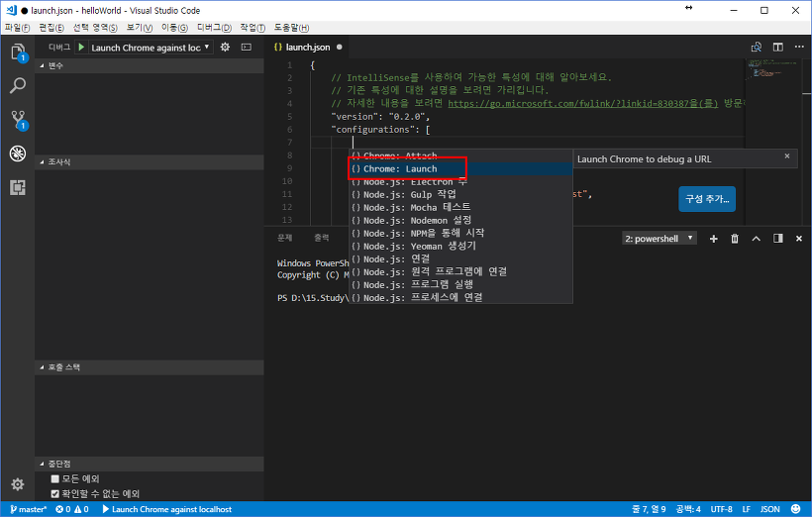Click the feedback smiley in status bar

795,509
